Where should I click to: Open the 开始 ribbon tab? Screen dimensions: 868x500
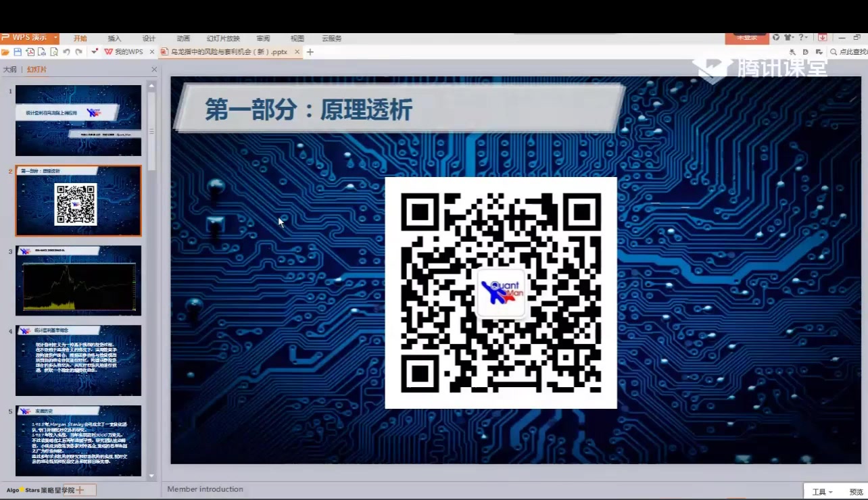80,39
